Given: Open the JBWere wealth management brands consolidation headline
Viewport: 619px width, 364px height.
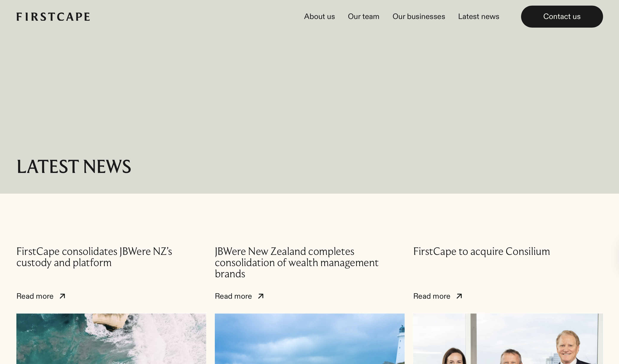Looking at the screenshot, I should click(297, 262).
